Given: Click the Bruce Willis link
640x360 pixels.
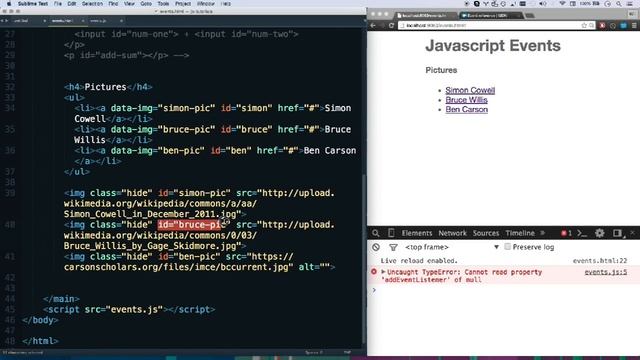Looking at the screenshot, I should [x=466, y=100].
